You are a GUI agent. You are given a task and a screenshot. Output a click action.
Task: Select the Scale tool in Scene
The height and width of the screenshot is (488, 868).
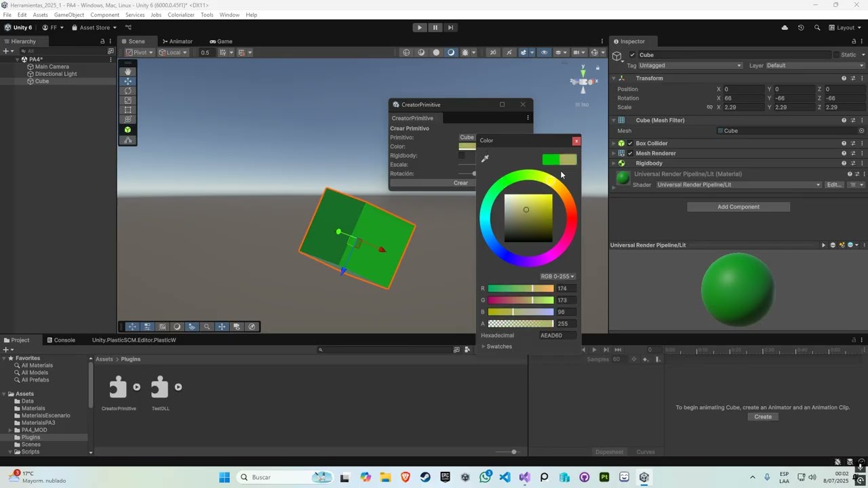pyautogui.click(x=127, y=100)
